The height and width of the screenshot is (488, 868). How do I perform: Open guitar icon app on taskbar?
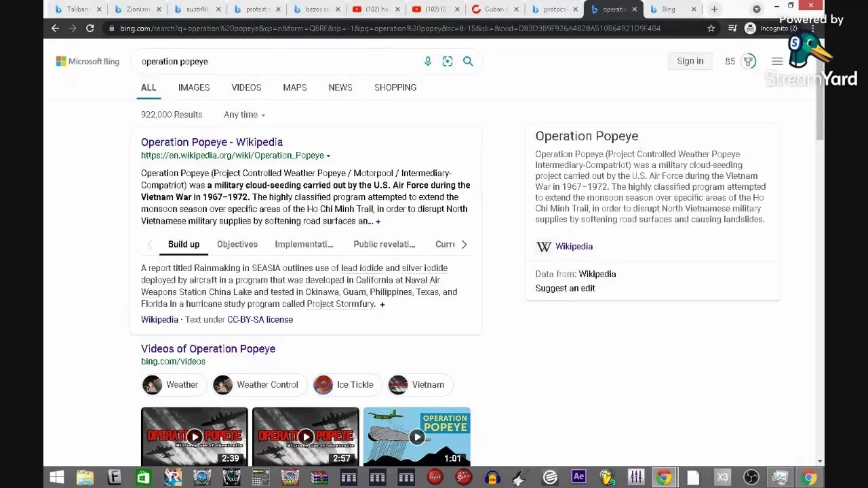(521, 478)
